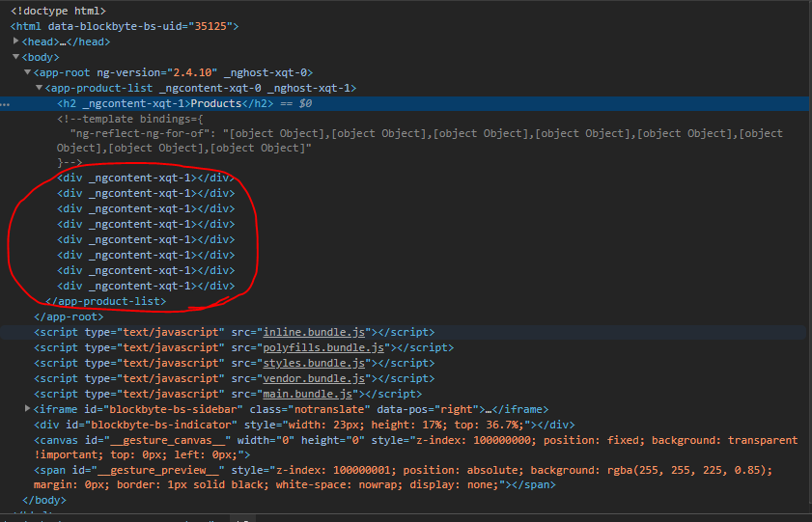Collapse the app-product-list element arrow
The image size is (812, 522).
(x=39, y=88)
